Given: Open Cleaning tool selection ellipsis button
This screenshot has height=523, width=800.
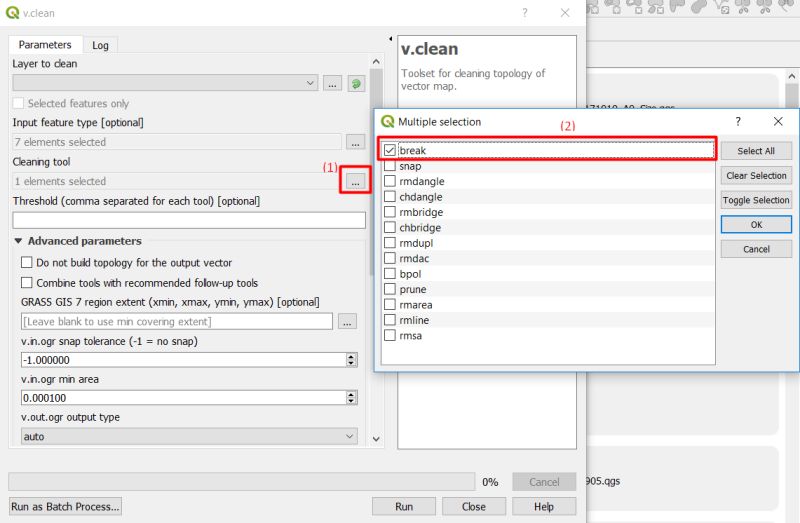Looking at the screenshot, I should 355,181.
